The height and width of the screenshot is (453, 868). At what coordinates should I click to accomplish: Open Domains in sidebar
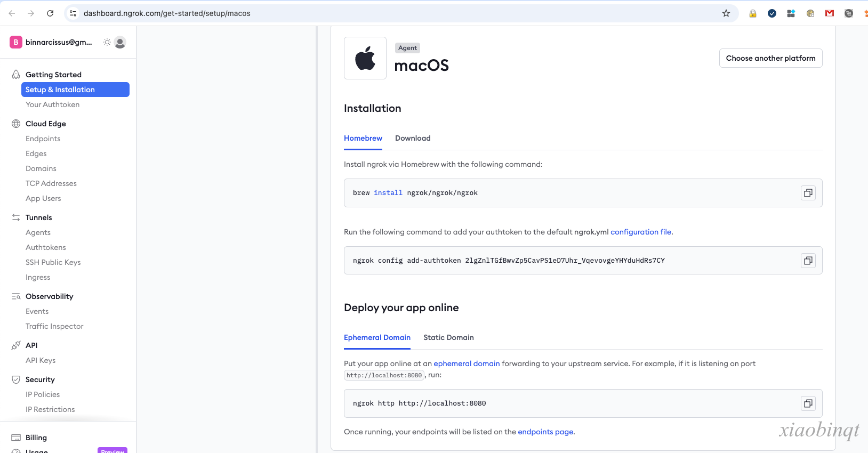pos(41,168)
